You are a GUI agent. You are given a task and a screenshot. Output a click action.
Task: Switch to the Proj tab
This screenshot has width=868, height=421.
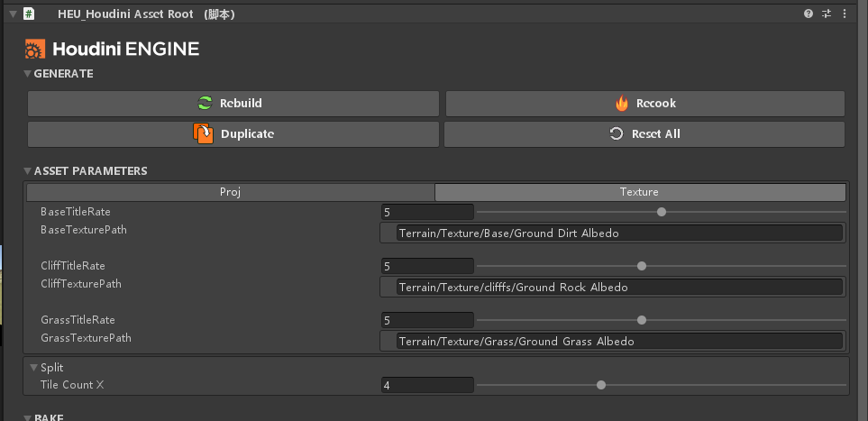click(x=230, y=192)
